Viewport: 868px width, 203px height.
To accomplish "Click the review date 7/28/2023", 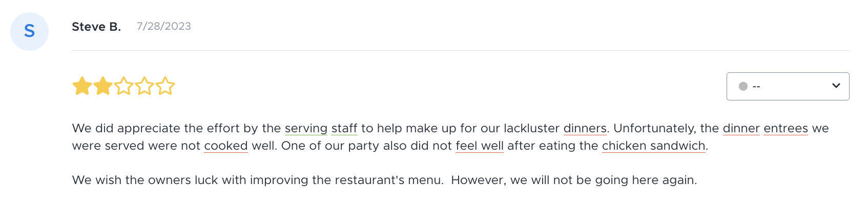I will click(164, 26).
